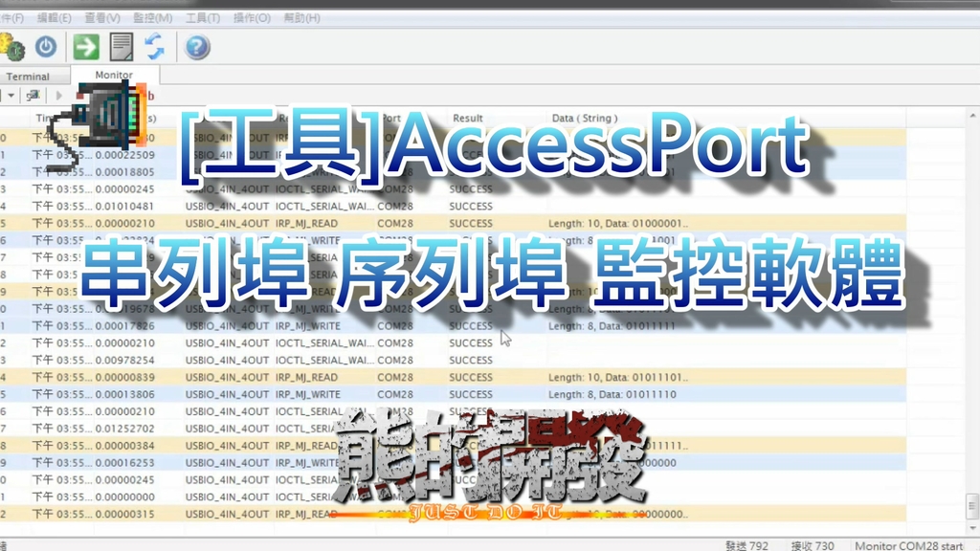Click USBIO_4IN_4OUT in the 0.00000839 row

[227, 377]
